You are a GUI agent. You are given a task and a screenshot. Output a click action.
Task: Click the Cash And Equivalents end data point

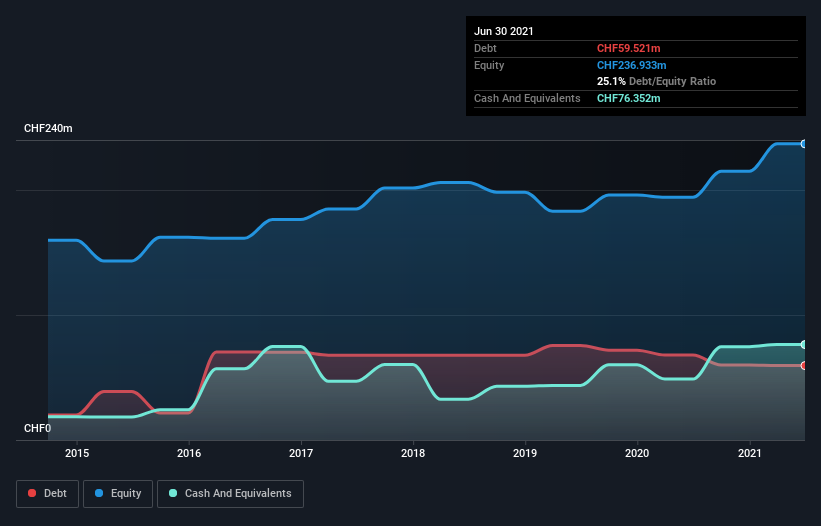[804, 344]
